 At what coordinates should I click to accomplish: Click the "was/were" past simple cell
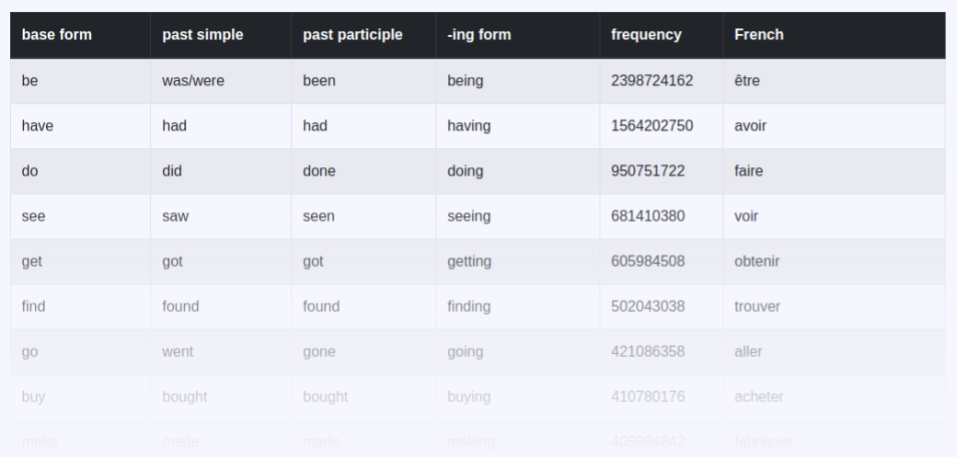pyautogui.click(x=193, y=81)
